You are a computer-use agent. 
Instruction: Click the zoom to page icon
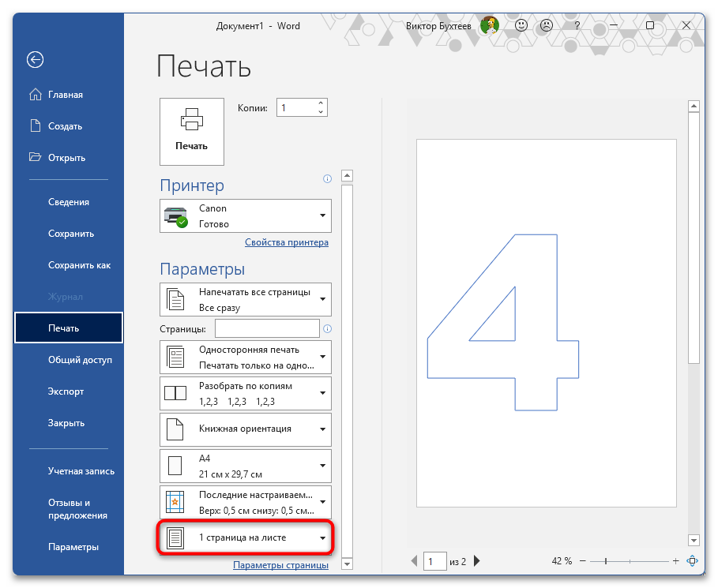(x=693, y=561)
